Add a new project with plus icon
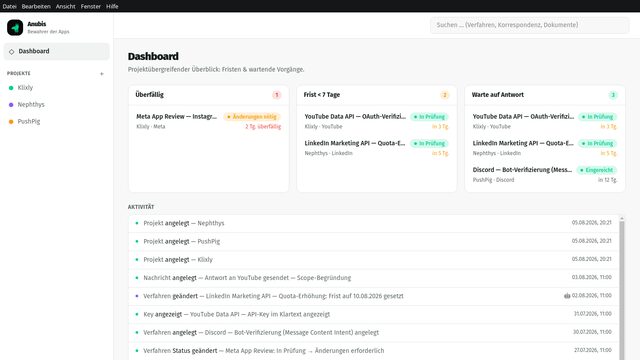 pyautogui.click(x=102, y=74)
